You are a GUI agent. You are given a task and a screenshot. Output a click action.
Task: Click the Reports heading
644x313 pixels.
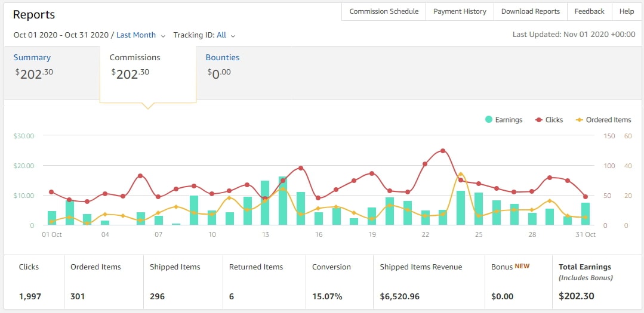pos(33,15)
